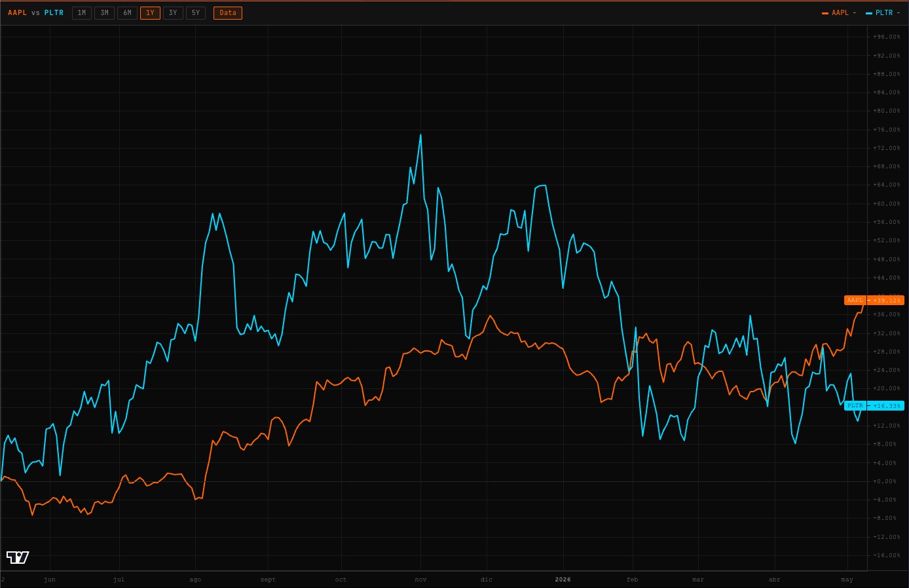This screenshot has width=909, height=588.
Task: Click the +88.00% axis label
Action: (887, 74)
